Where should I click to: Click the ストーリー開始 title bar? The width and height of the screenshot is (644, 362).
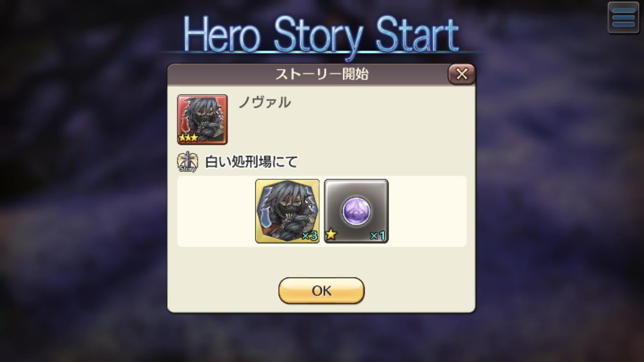pyautogui.click(x=322, y=74)
